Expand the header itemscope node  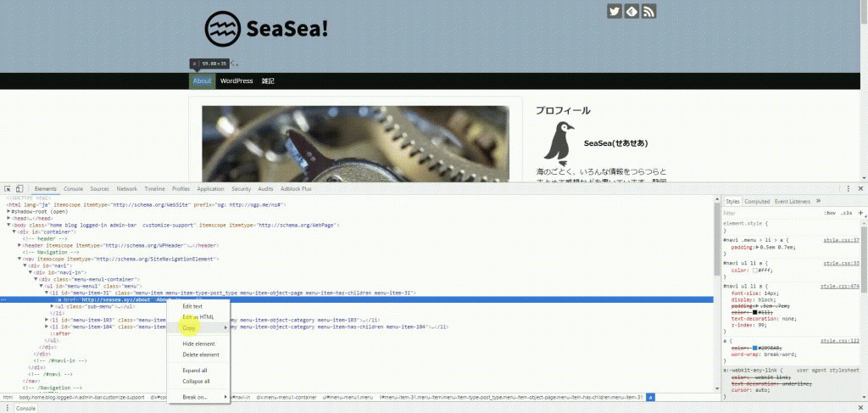point(20,245)
